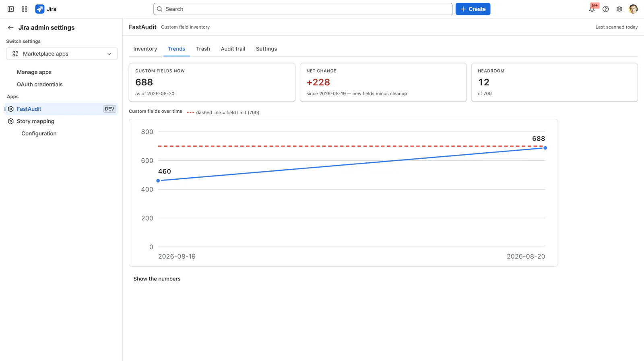Expand Show the numbers
Viewport: 644px width, 361px height.
157,279
